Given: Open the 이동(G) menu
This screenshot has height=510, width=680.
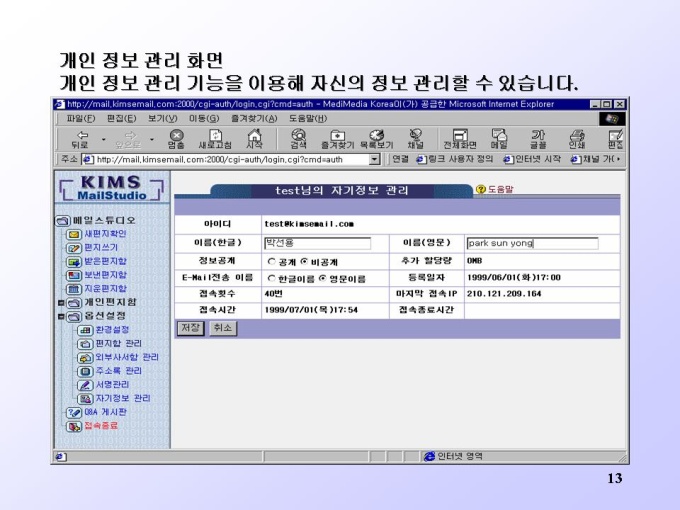Looking at the screenshot, I should click(x=204, y=118).
